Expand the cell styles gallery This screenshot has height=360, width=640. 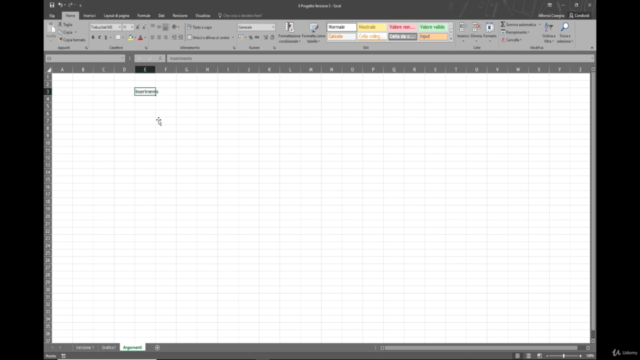pos(451,39)
